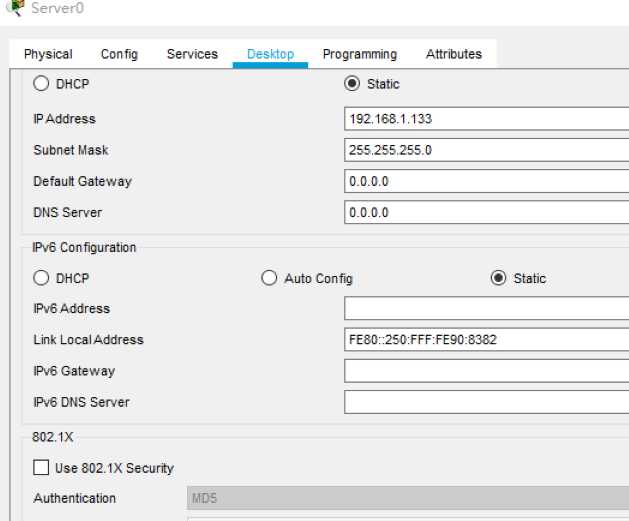Image resolution: width=629 pixels, height=521 pixels.
Task: Click the Link Local Address field
Action: 486,340
